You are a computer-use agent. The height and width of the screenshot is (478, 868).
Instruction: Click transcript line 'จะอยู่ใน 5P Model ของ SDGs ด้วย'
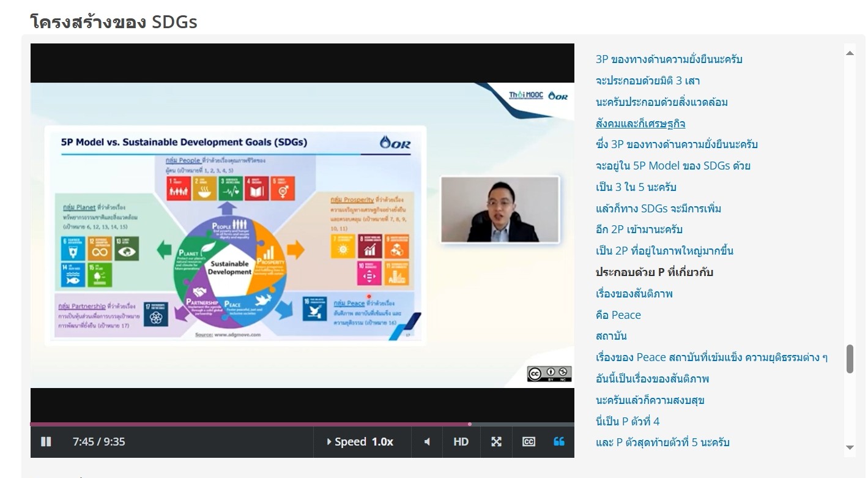(672, 166)
